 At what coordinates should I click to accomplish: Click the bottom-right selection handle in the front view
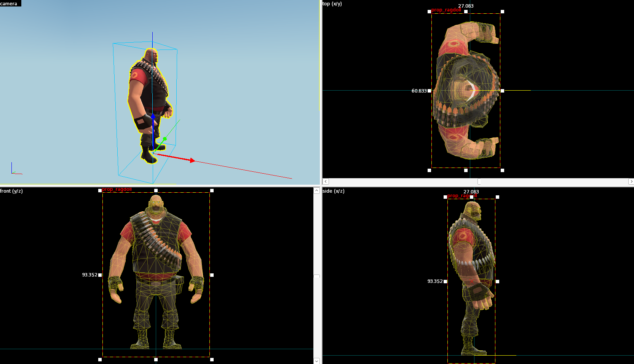tap(212, 359)
